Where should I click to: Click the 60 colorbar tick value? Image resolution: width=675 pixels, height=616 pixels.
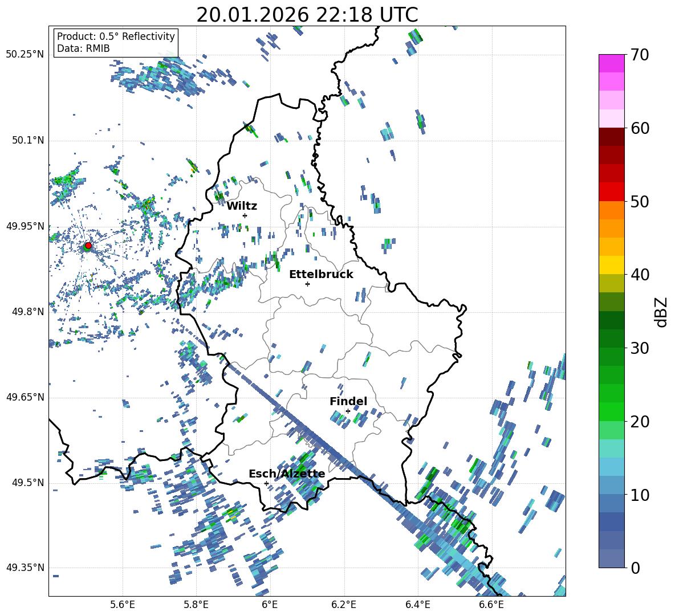point(640,128)
